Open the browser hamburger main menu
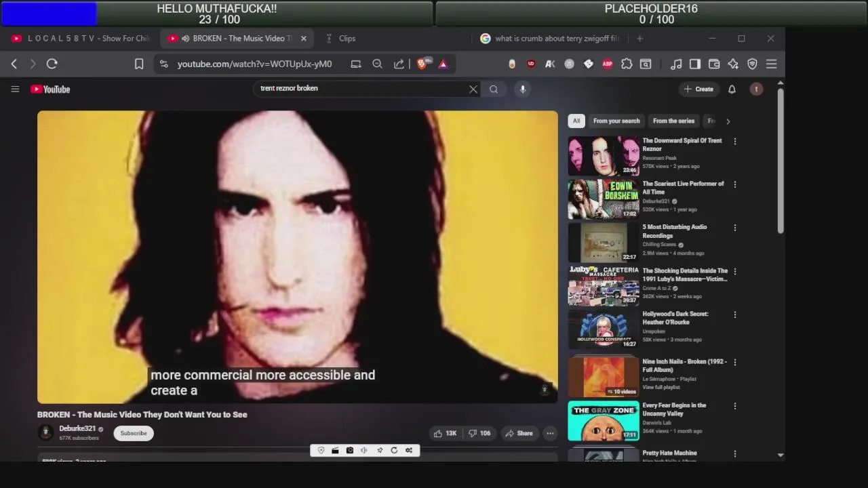 tap(771, 64)
